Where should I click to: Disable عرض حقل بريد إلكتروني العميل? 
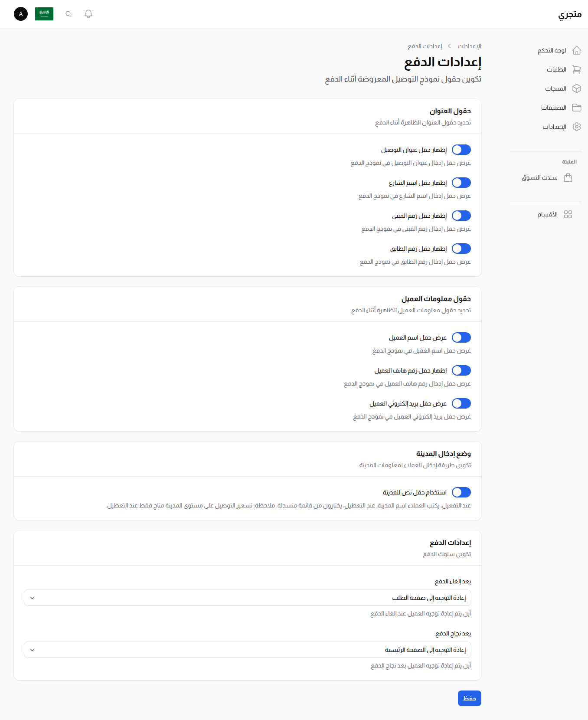(461, 403)
